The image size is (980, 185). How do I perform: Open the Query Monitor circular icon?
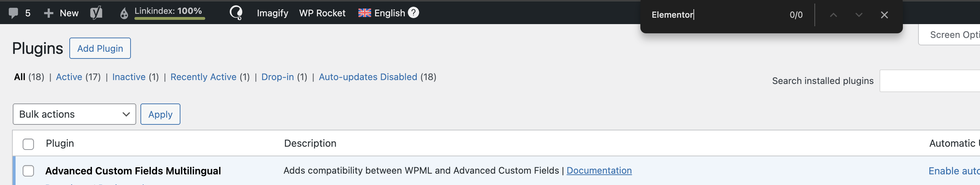click(x=236, y=13)
